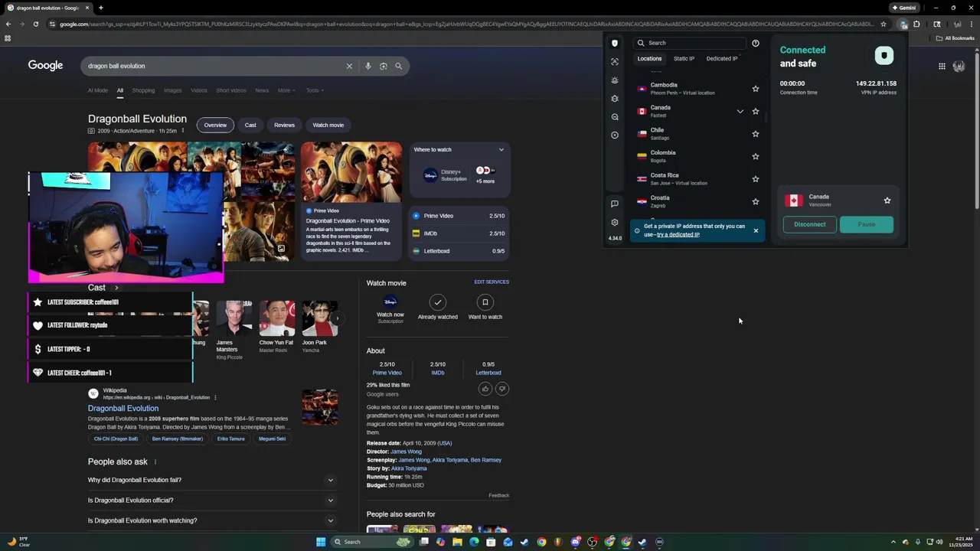Click the circled X sidebar icon
This screenshot has width=980, height=551.
615,135
